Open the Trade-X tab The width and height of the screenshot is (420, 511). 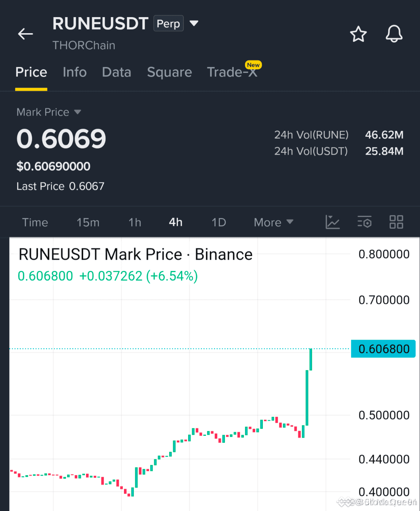coord(232,72)
